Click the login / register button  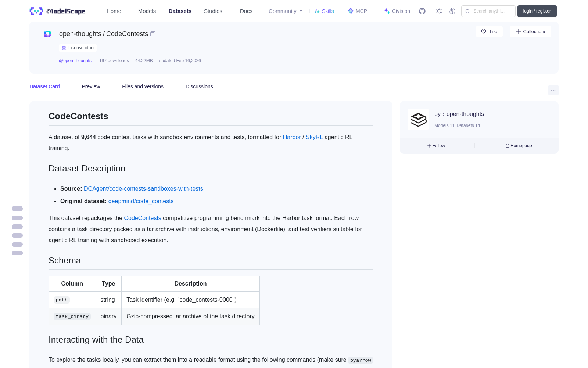coord(537,11)
